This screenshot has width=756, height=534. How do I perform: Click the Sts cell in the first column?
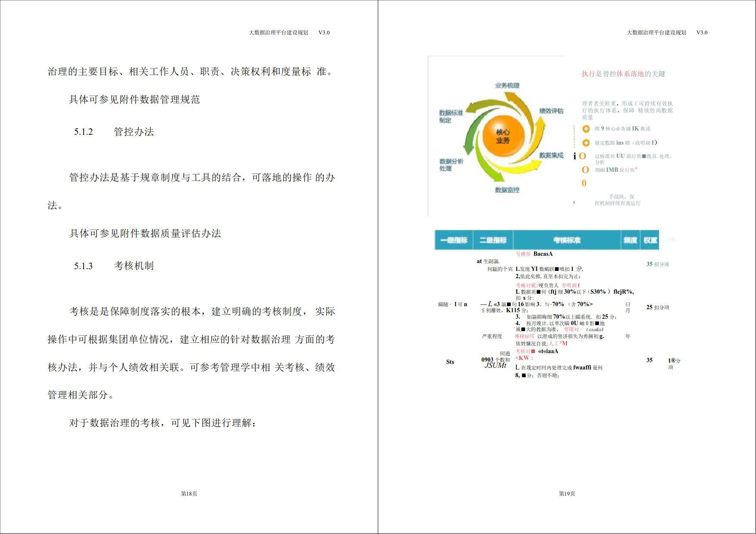[450, 362]
